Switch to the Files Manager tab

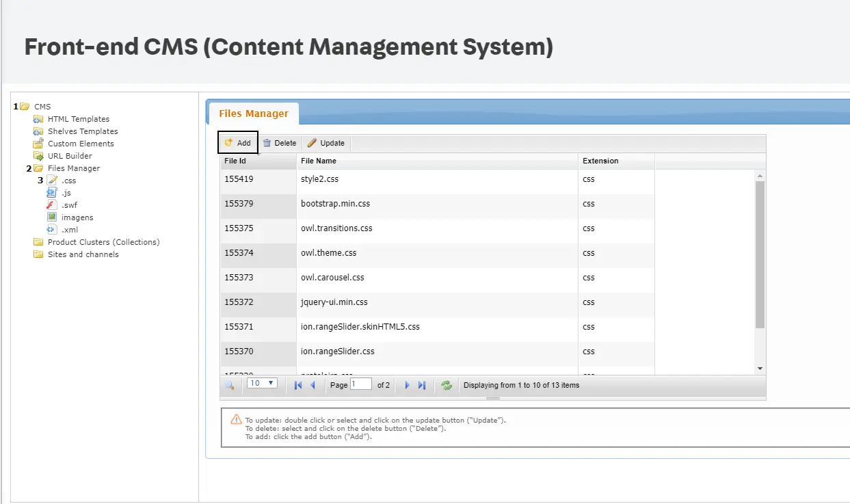[x=253, y=114]
